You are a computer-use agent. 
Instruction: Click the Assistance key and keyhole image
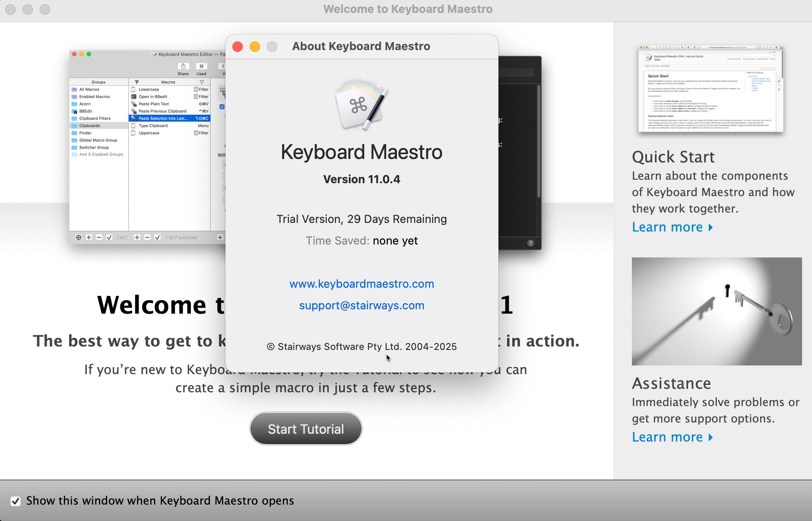[717, 311]
